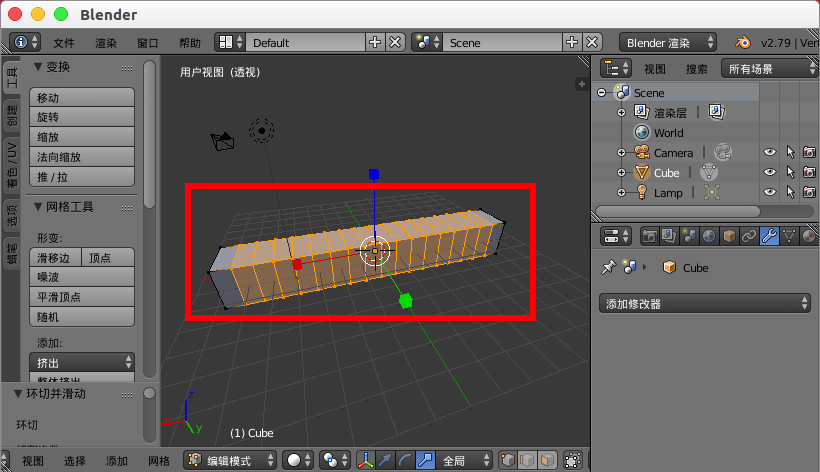Open the Blender 渲染 engine dropdown
Viewport: 820px width, 472px height.
coord(668,42)
